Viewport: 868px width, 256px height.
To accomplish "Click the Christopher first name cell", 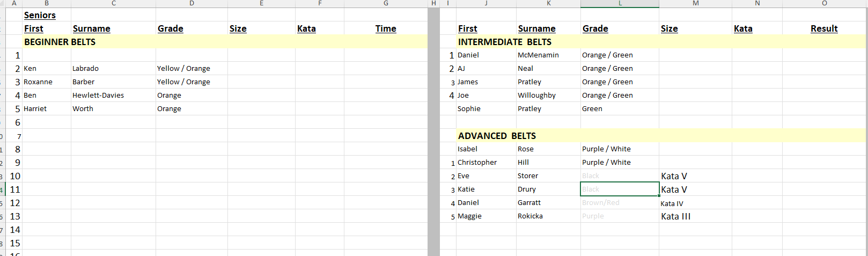I will 486,163.
